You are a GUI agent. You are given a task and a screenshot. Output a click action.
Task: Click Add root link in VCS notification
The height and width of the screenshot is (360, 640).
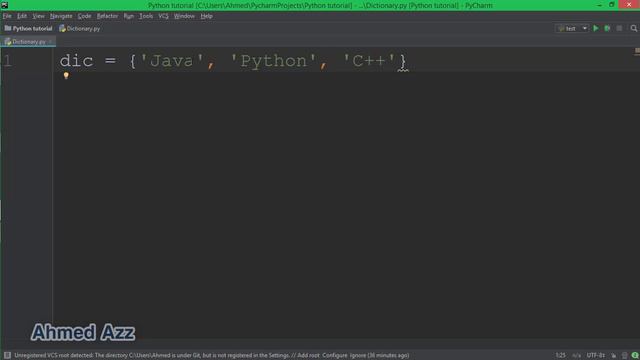pos(308,355)
